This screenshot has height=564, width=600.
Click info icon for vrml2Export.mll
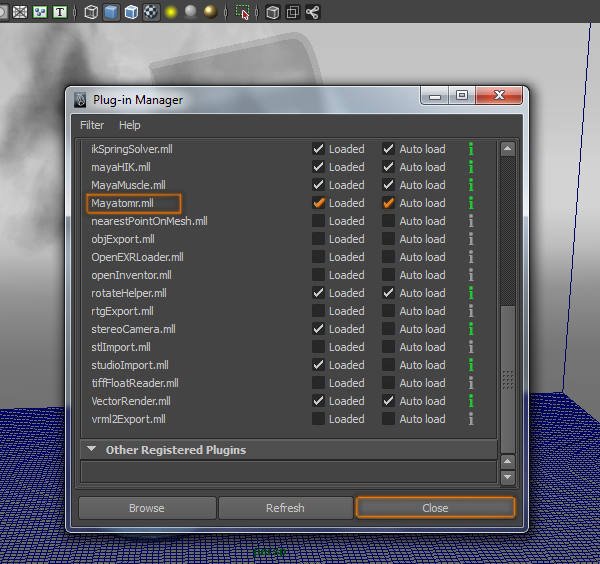tap(471, 419)
